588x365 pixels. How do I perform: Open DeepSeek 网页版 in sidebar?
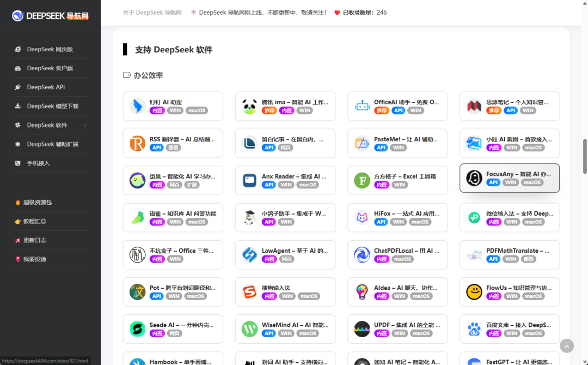[50, 49]
